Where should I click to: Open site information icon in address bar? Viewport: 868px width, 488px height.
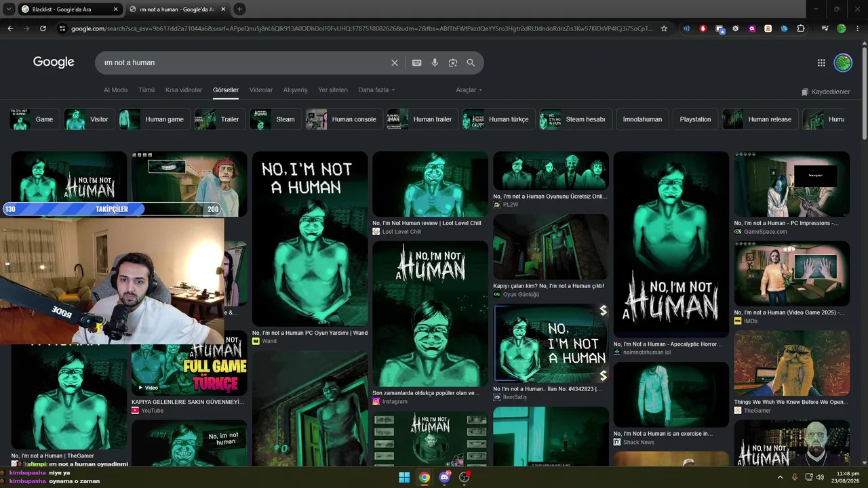click(62, 28)
